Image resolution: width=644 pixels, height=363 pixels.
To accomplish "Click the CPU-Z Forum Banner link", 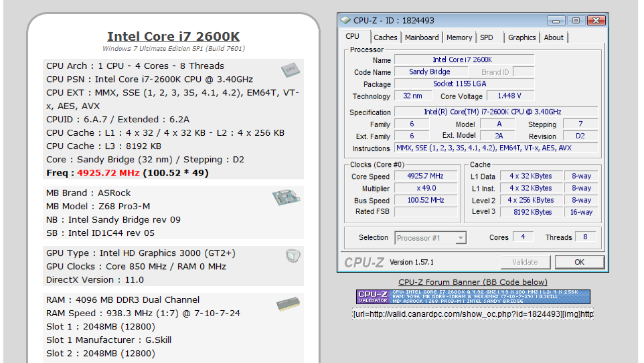I will pos(472,282).
